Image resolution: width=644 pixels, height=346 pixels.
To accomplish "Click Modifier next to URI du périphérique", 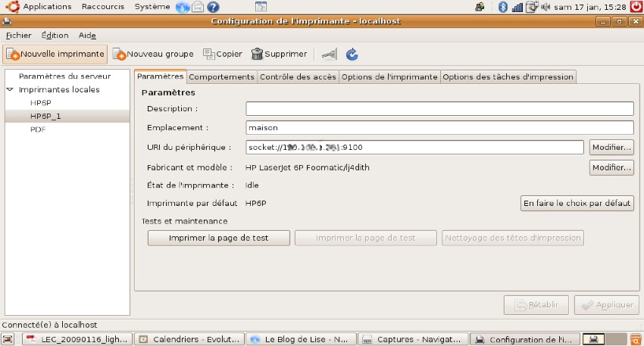I will point(611,147).
